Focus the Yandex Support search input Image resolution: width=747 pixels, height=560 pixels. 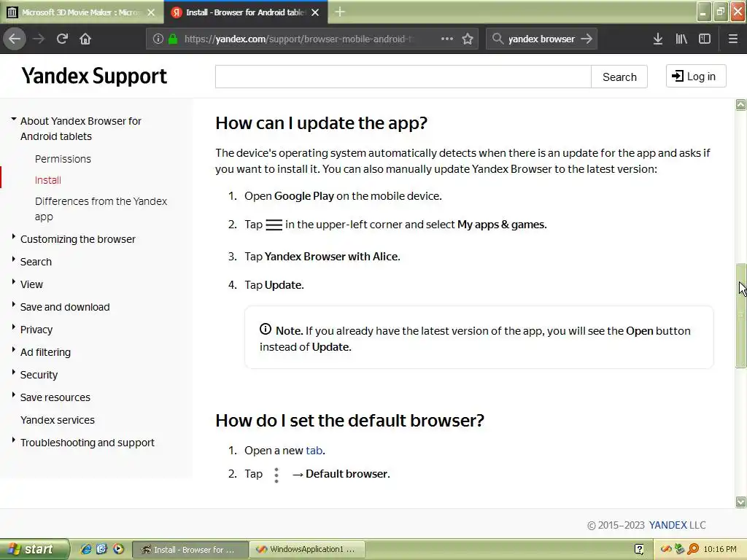(403, 77)
